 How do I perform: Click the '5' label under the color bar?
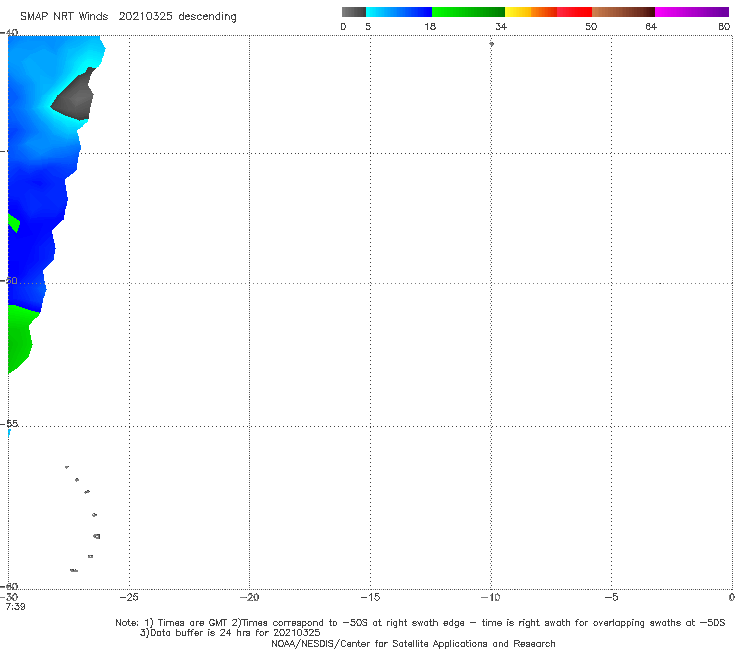tap(368, 26)
